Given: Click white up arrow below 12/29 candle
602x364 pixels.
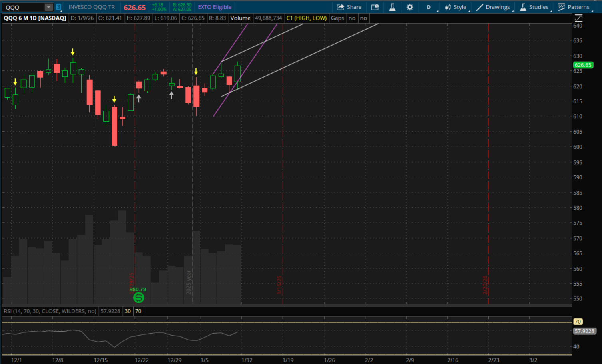Looking at the screenshot, I should pyautogui.click(x=171, y=95).
